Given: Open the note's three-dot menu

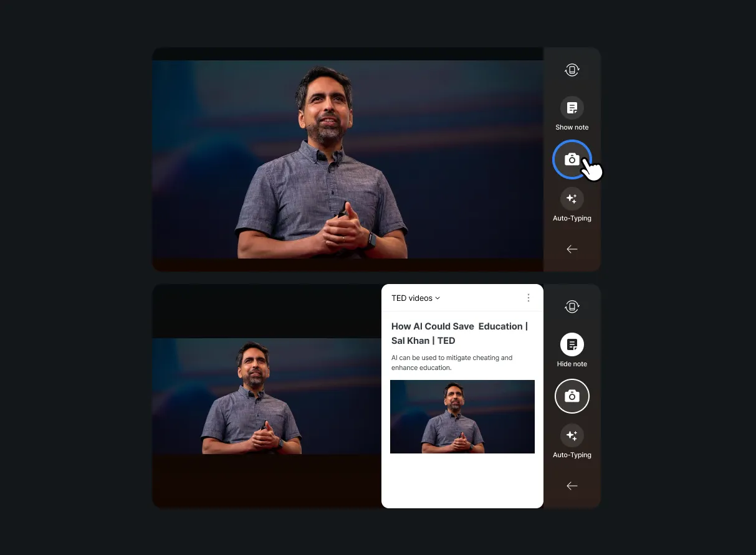Looking at the screenshot, I should tap(529, 298).
